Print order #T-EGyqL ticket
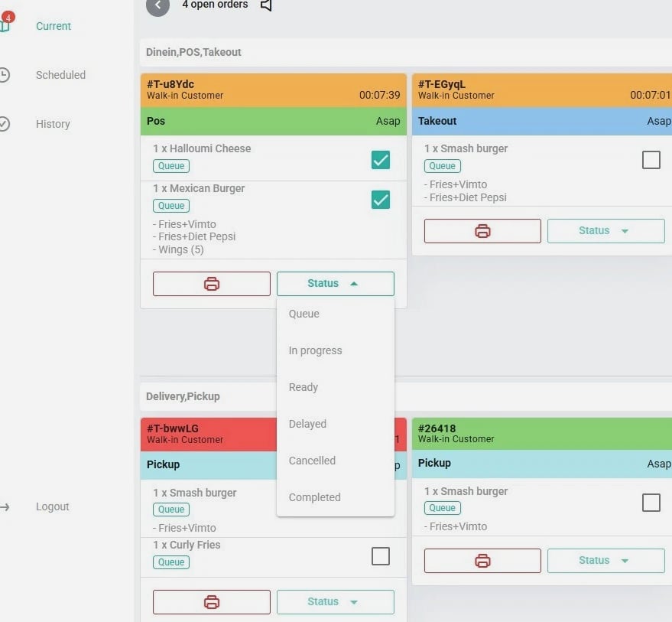Image resolution: width=672 pixels, height=622 pixels. pos(482,231)
